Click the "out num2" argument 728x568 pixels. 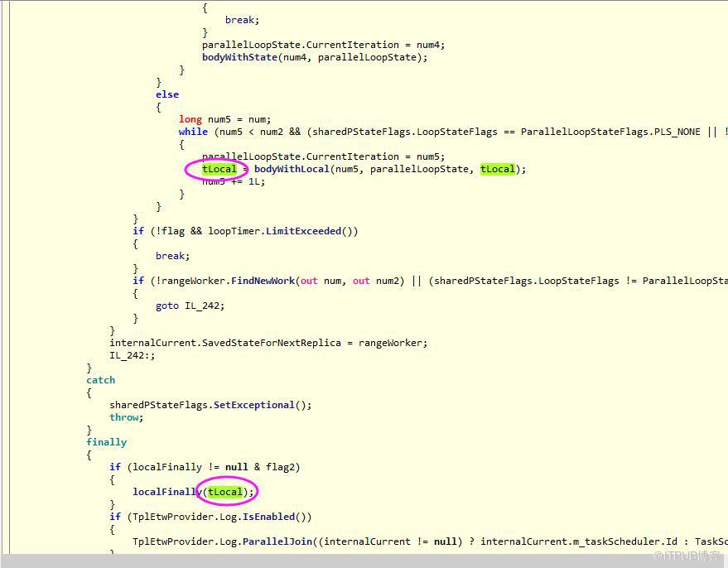376,281
